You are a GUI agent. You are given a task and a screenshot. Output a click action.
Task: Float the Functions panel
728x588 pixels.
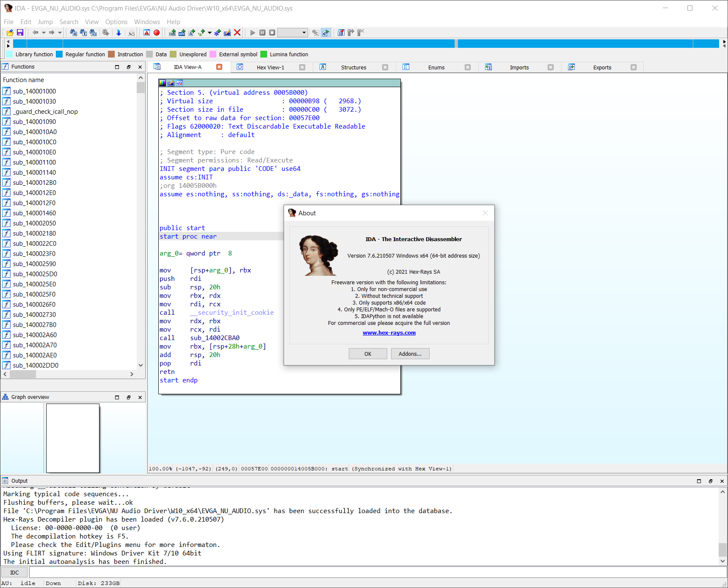(129, 67)
